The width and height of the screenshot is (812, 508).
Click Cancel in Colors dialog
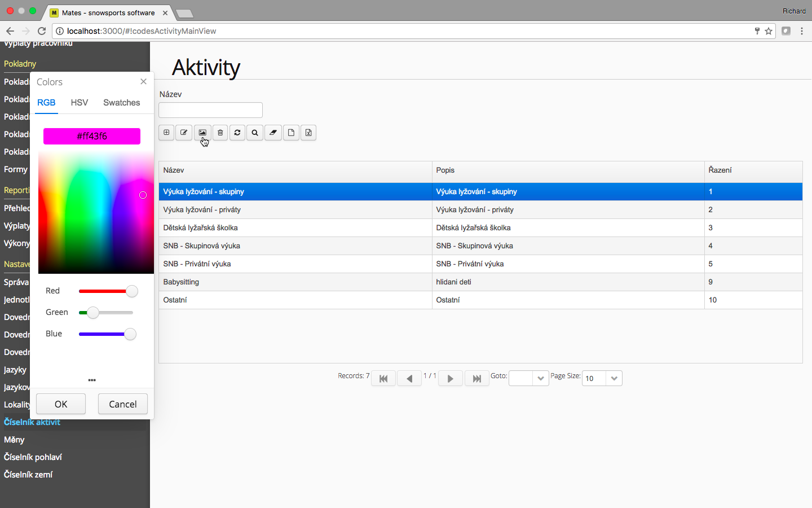point(123,404)
